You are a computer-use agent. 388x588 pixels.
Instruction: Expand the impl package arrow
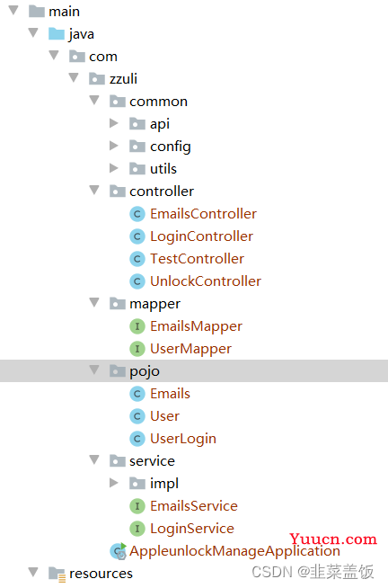click(114, 483)
